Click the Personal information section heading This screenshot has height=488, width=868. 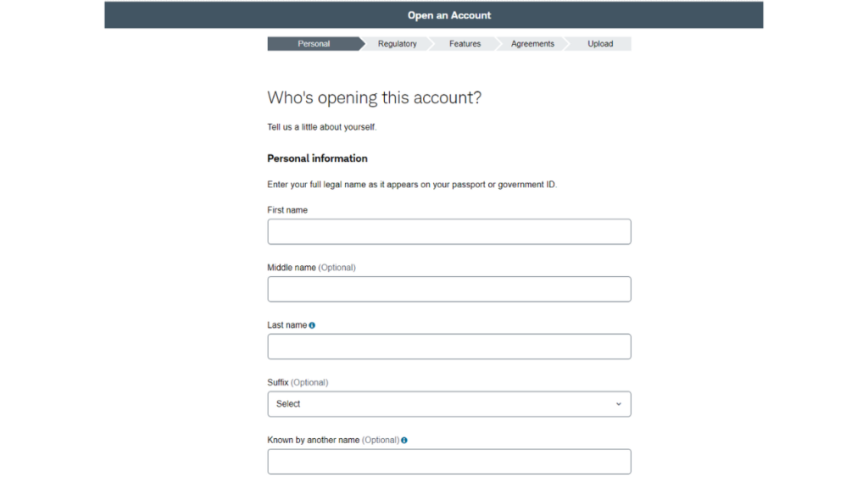[317, 158]
